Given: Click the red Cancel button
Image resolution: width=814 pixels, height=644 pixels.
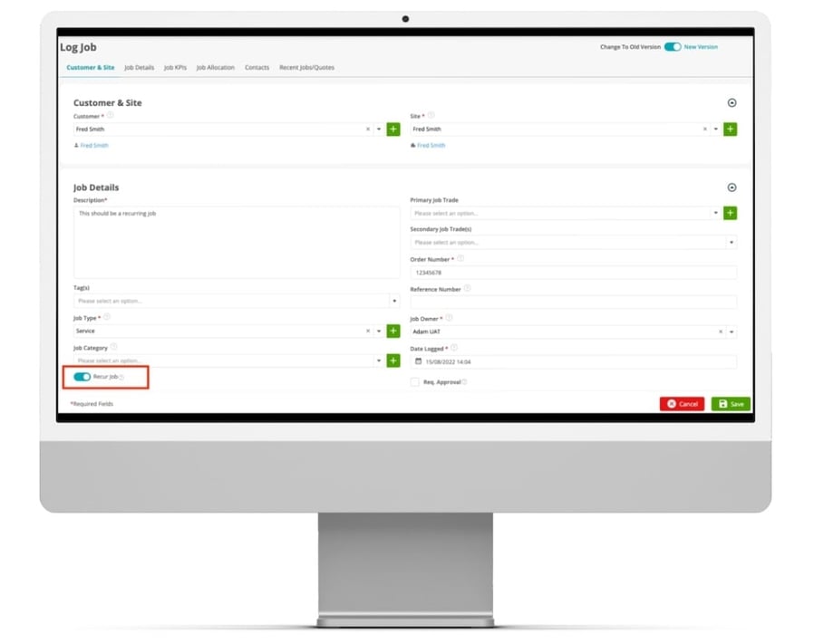Looking at the screenshot, I should 682,404.
